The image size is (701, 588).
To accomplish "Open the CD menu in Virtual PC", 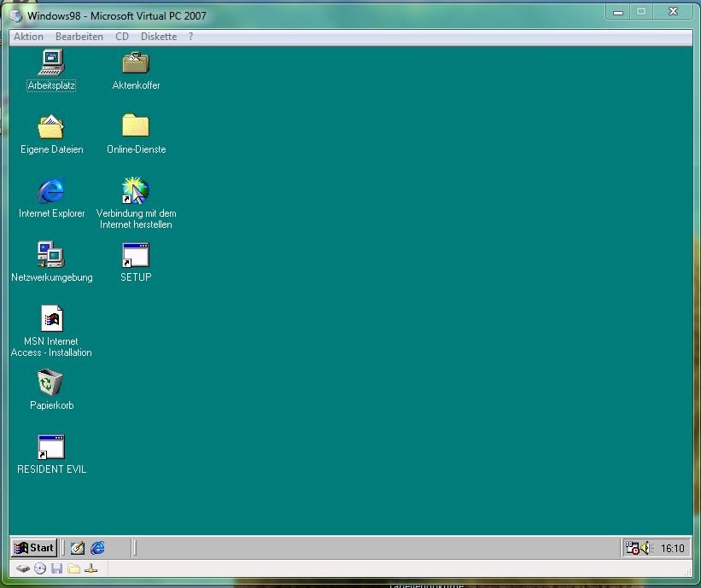I will [x=122, y=37].
